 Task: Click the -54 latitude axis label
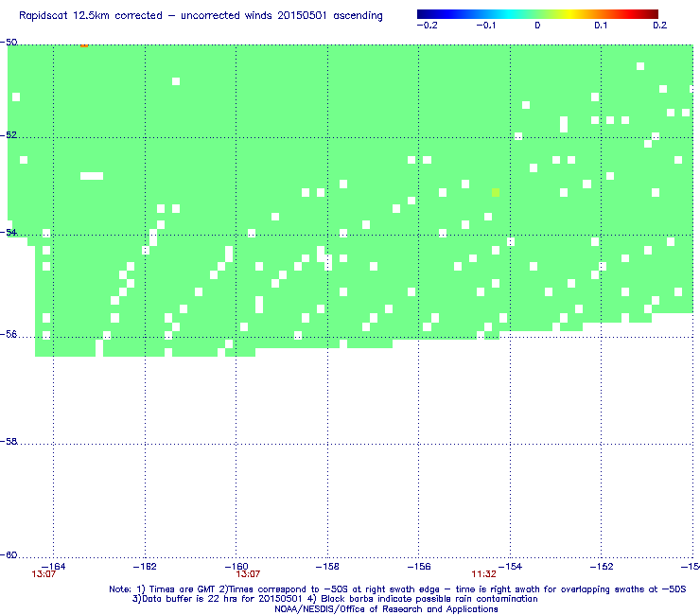(x=9, y=232)
